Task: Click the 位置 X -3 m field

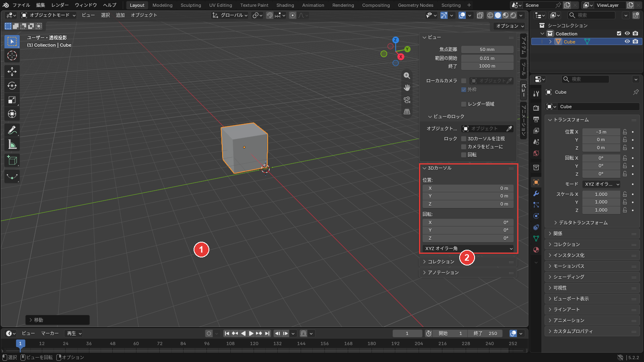Action: pyautogui.click(x=601, y=132)
